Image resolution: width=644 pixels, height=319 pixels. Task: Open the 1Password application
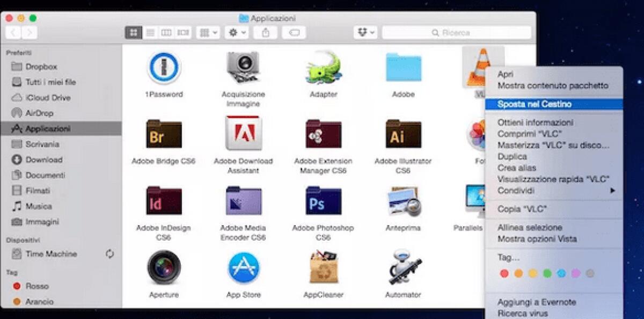[164, 67]
